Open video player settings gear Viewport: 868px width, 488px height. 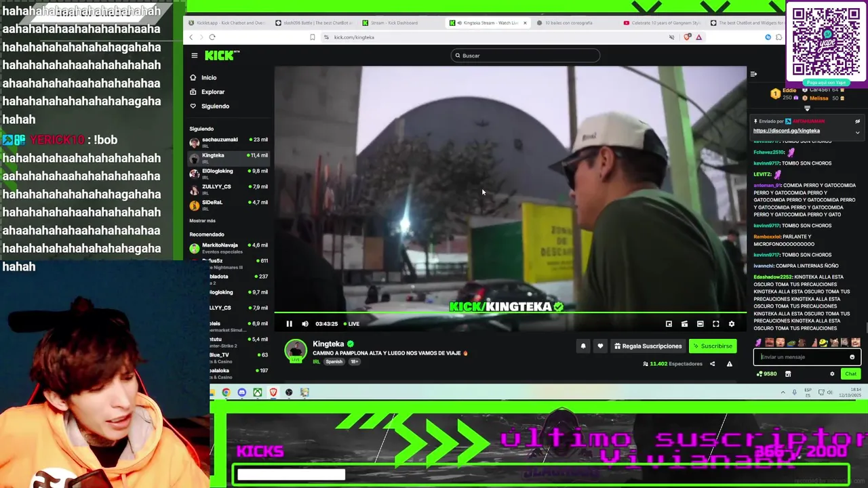point(731,324)
